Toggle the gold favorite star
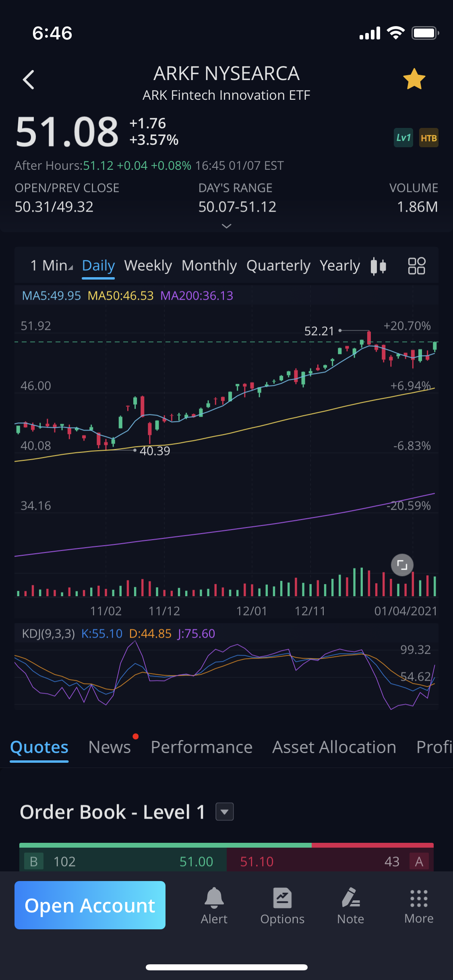Image resolution: width=453 pixels, height=980 pixels. [414, 79]
